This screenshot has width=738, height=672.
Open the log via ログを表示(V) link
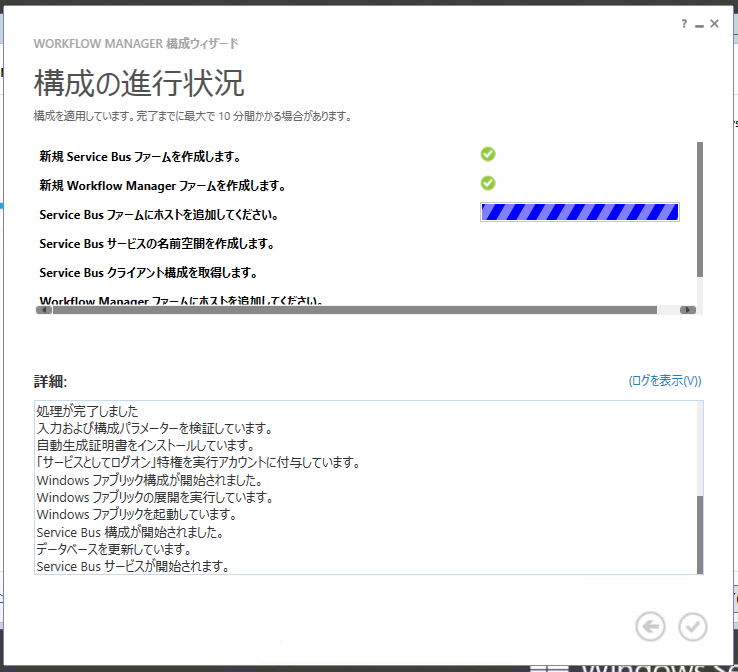tap(665, 380)
